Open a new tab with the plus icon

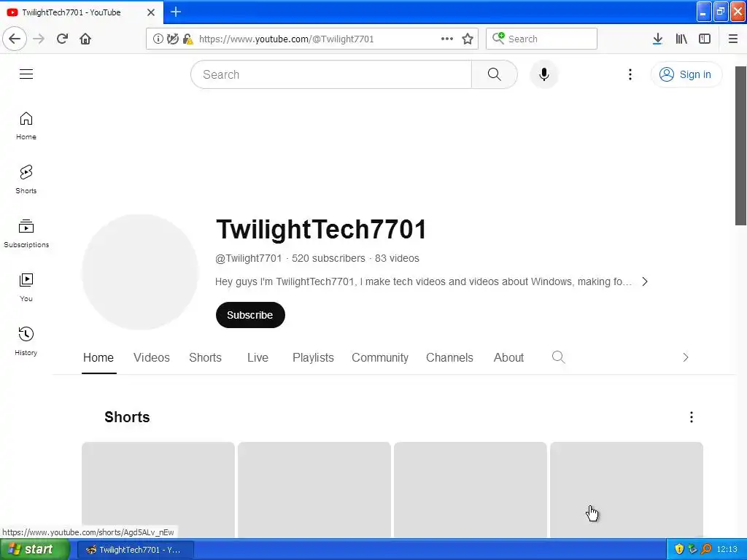pos(176,12)
